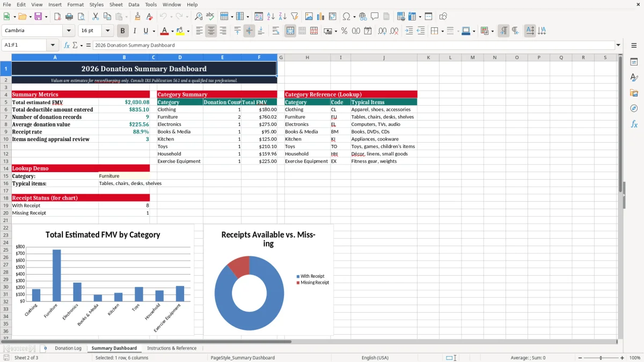The image size is (644, 362).
Task: Open the Cambria font name dropdown
Action: pyautogui.click(x=69, y=31)
